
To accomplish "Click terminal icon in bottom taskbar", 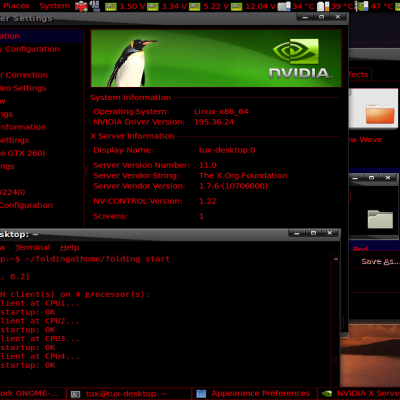I will (76, 394).
